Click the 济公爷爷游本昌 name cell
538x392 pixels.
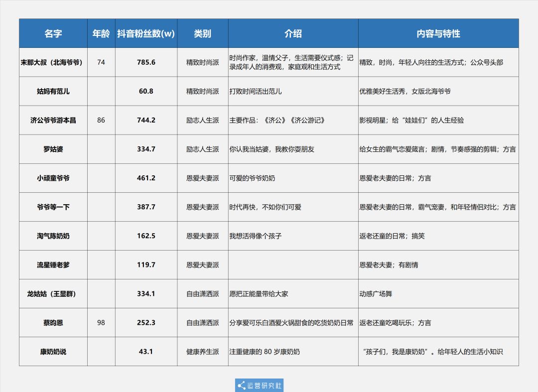click(53, 120)
